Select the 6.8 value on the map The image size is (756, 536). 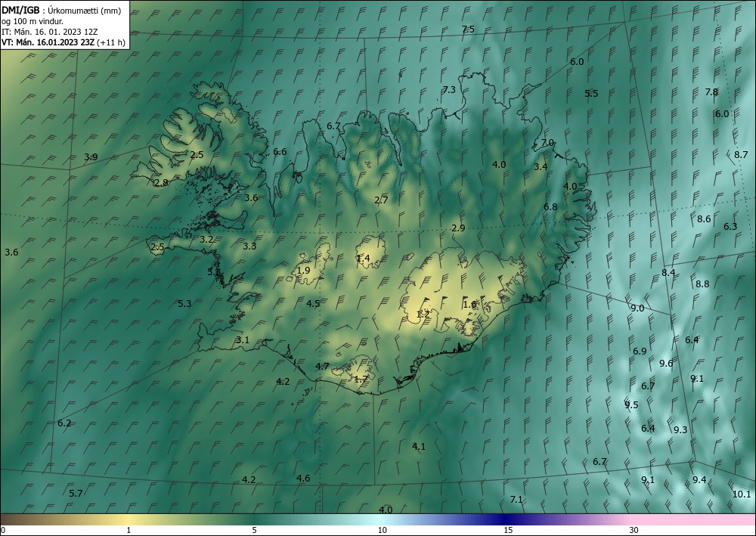pos(550,207)
